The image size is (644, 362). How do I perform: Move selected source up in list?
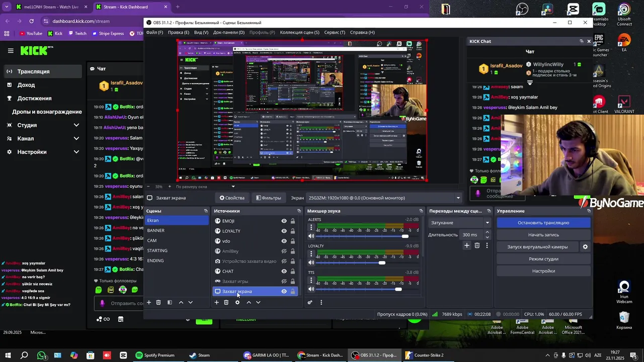[249, 302]
